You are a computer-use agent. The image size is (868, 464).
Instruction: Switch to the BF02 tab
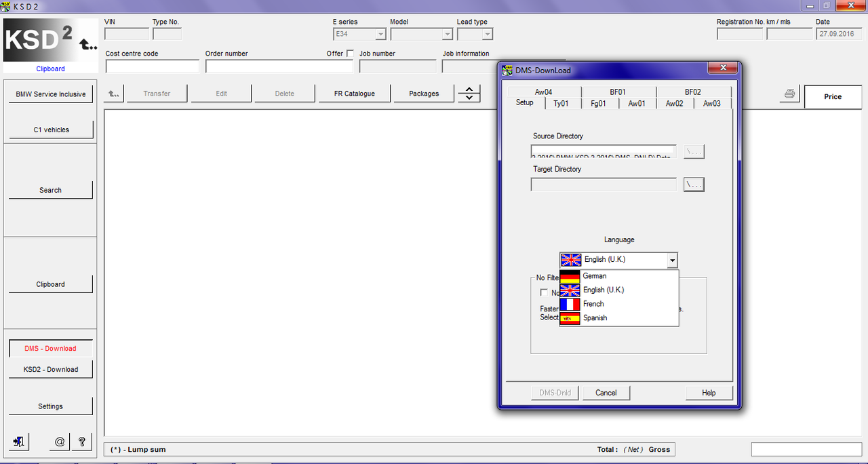tap(693, 92)
